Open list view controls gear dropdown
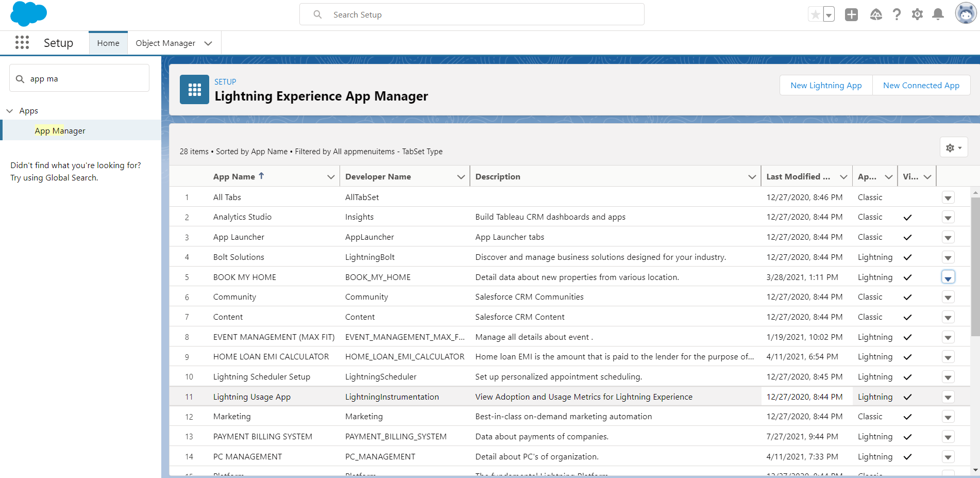Viewport: 980px width, 478px height. click(953, 147)
